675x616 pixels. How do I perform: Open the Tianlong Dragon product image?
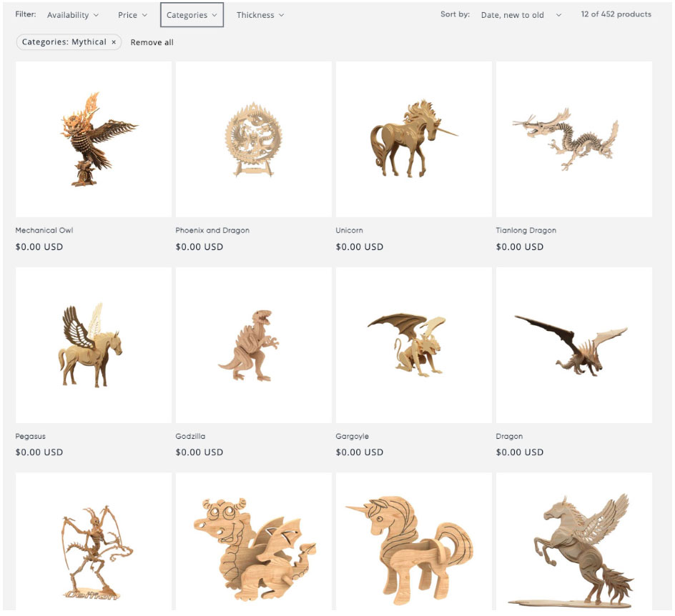[574, 139]
